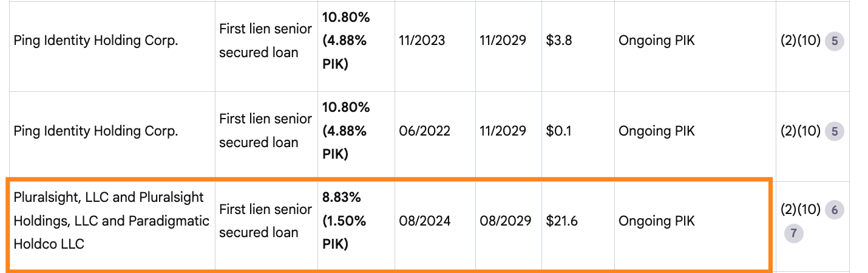Select the $21.6 amount cell

[x=562, y=221]
